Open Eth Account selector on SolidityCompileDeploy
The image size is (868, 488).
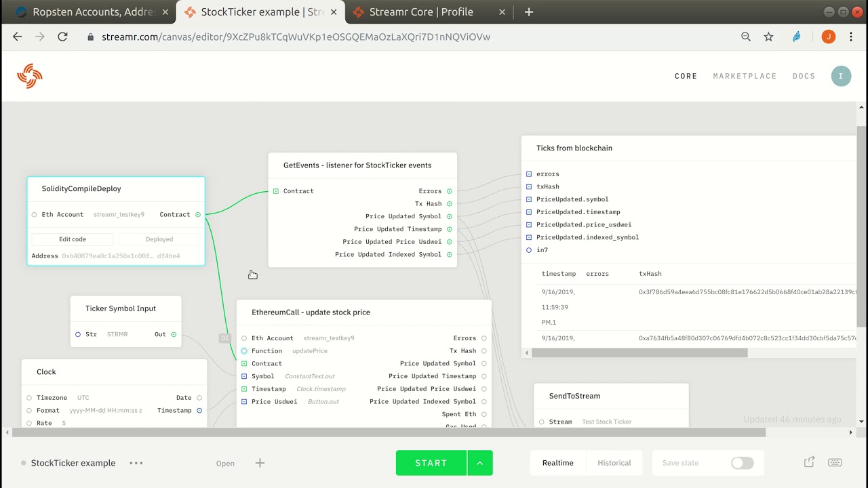coord(119,215)
